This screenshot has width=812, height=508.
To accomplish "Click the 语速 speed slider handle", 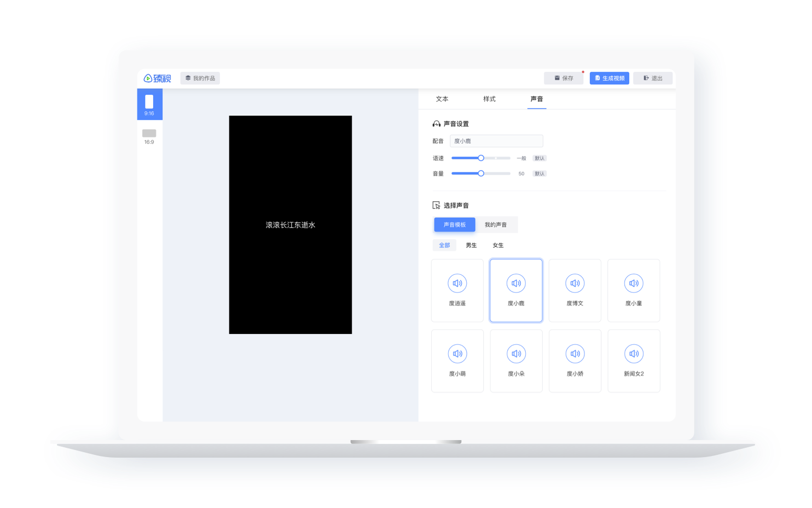I will (481, 158).
